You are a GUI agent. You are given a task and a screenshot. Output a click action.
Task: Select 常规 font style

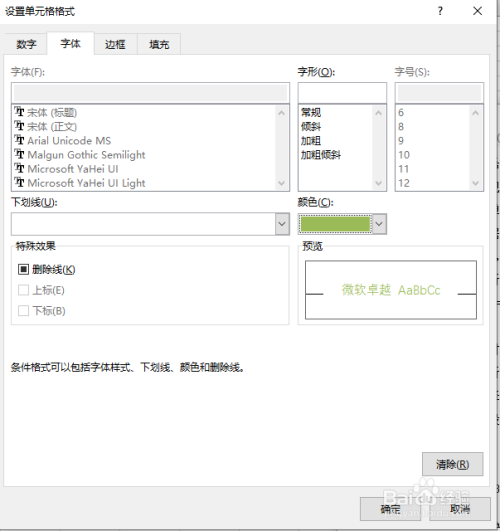tap(311, 112)
